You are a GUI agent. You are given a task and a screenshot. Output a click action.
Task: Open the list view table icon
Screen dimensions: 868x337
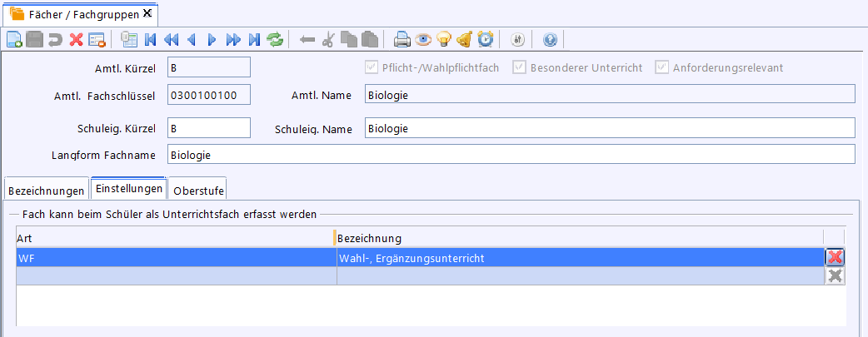pyautogui.click(x=128, y=39)
